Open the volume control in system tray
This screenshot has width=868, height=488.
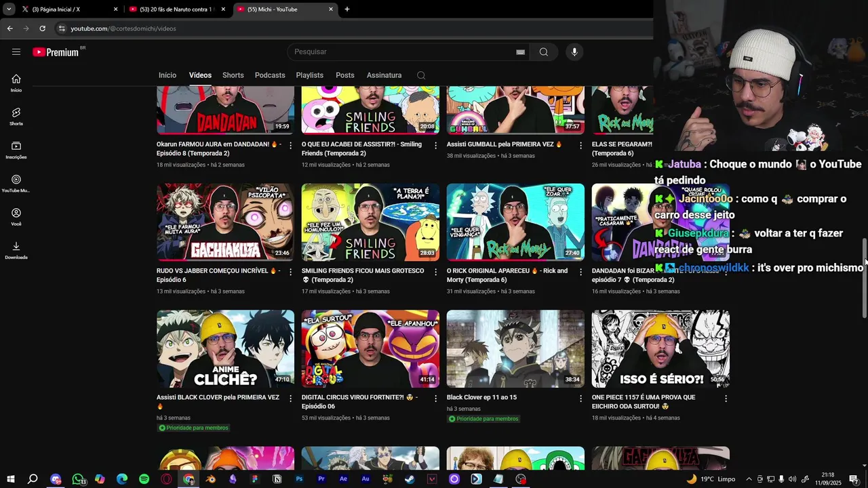pyautogui.click(x=792, y=479)
